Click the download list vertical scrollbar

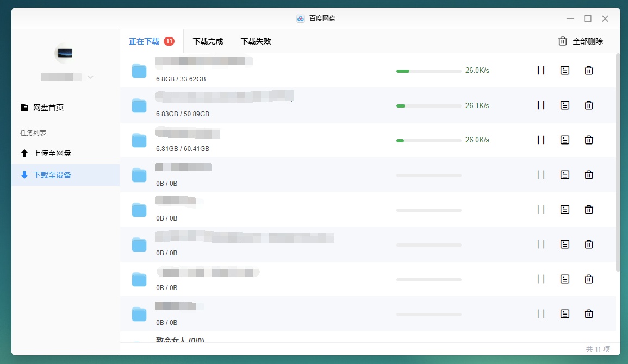(618, 163)
